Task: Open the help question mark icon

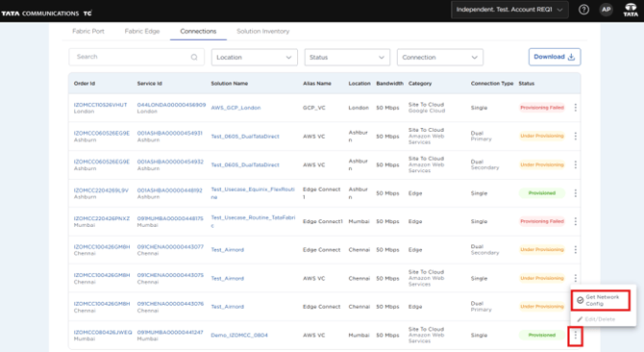Action: 583,10
